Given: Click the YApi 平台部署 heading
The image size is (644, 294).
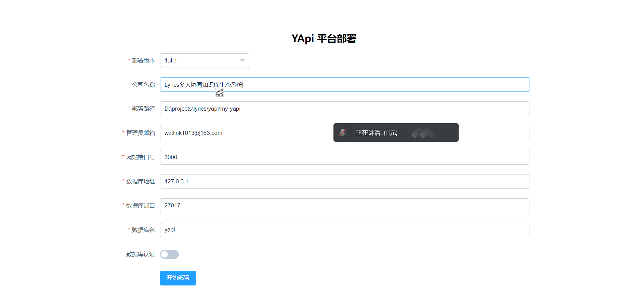Looking at the screenshot, I should (x=324, y=39).
